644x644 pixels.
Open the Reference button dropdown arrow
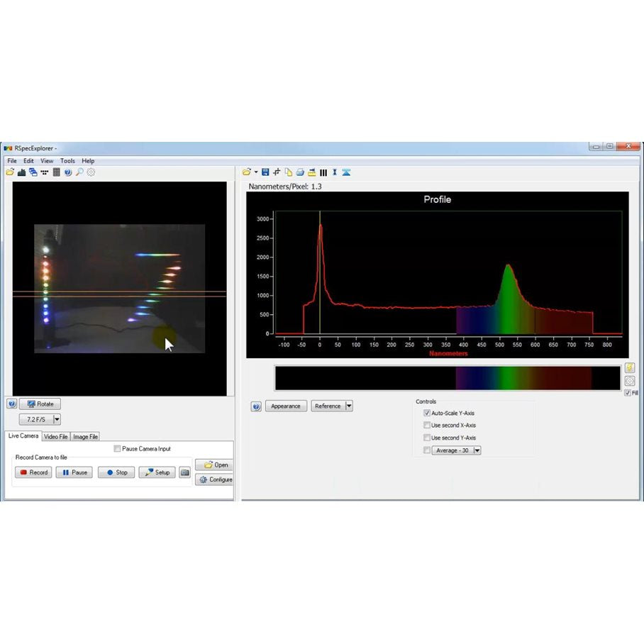(x=349, y=406)
